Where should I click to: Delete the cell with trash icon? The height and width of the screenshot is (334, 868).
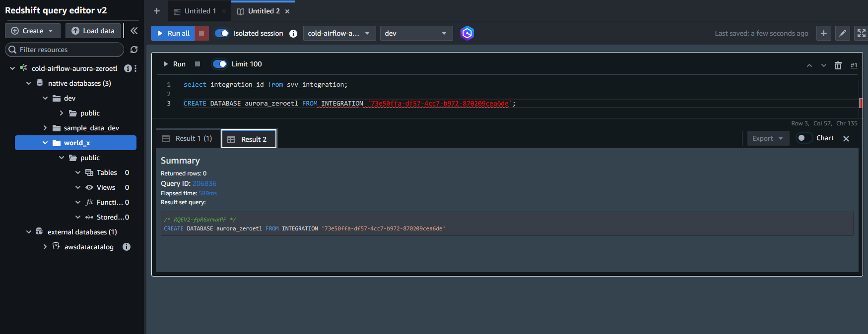(x=838, y=65)
